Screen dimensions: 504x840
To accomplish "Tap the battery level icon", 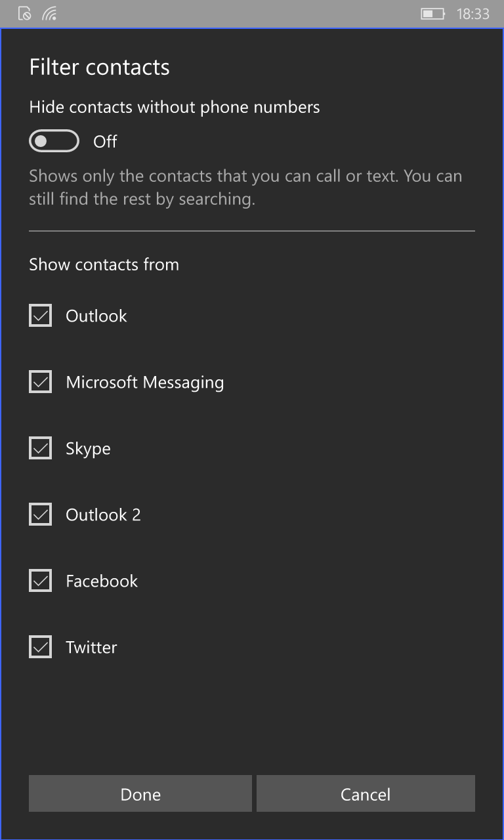I will pyautogui.click(x=432, y=14).
